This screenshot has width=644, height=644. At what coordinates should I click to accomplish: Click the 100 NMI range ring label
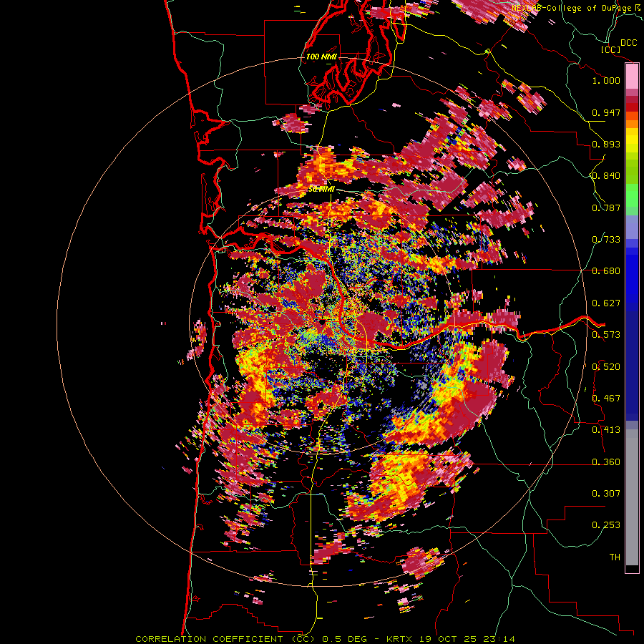pos(321,57)
